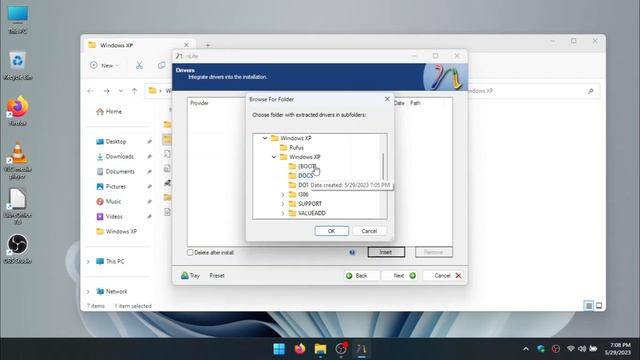Open Windows XP folder in sidebar

coord(116,231)
